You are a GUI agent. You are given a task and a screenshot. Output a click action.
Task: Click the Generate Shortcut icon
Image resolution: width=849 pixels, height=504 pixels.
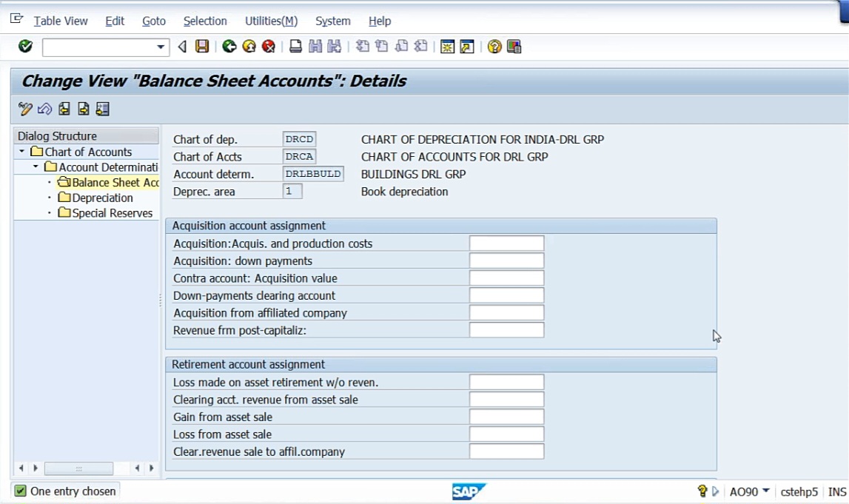[467, 47]
